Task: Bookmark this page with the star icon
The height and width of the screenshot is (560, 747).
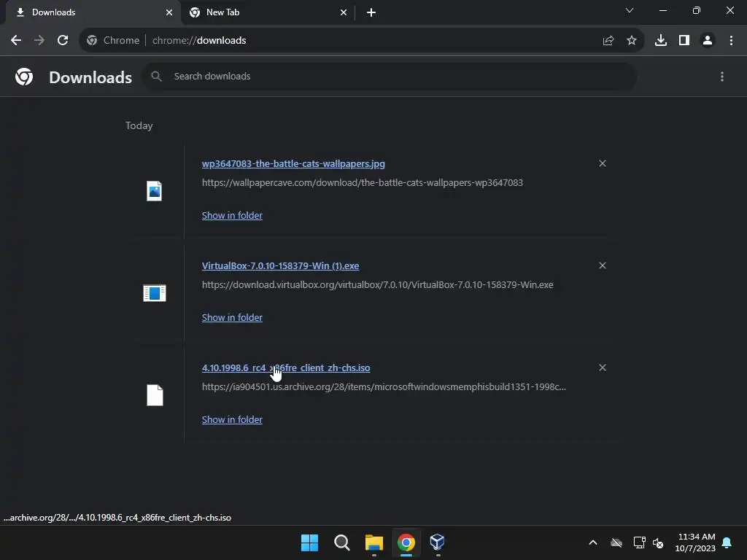Action: 632,41
